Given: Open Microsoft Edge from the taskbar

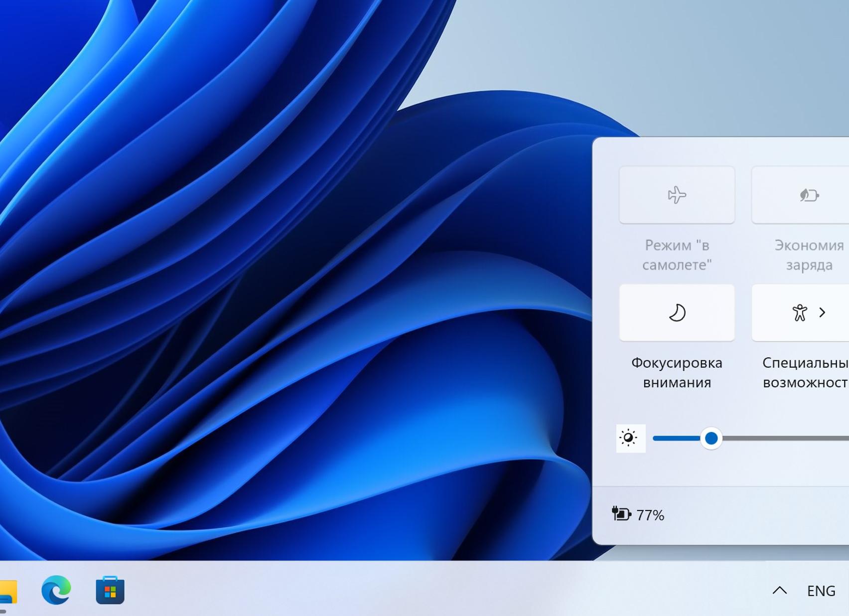Looking at the screenshot, I should coord(56,590).
